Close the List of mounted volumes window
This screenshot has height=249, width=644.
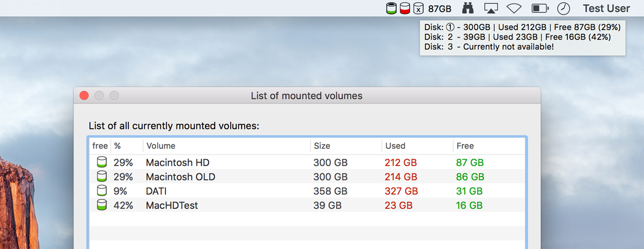pos(84,96)
